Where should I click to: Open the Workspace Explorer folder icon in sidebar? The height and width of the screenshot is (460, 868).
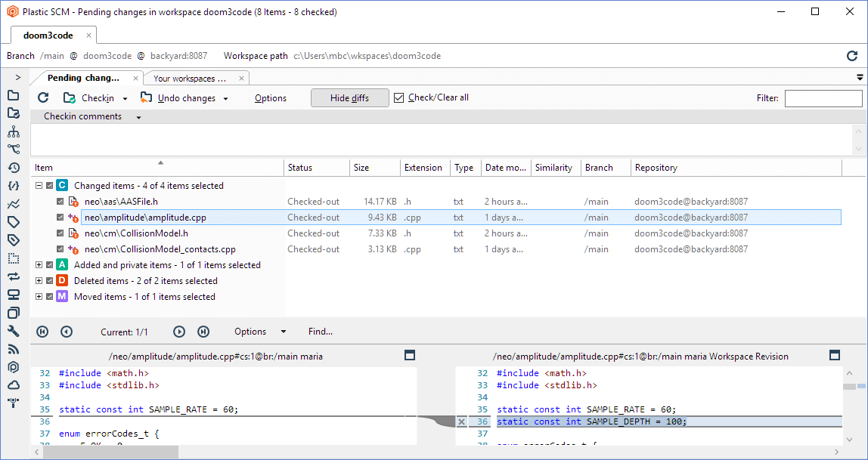tap(14, 96)
